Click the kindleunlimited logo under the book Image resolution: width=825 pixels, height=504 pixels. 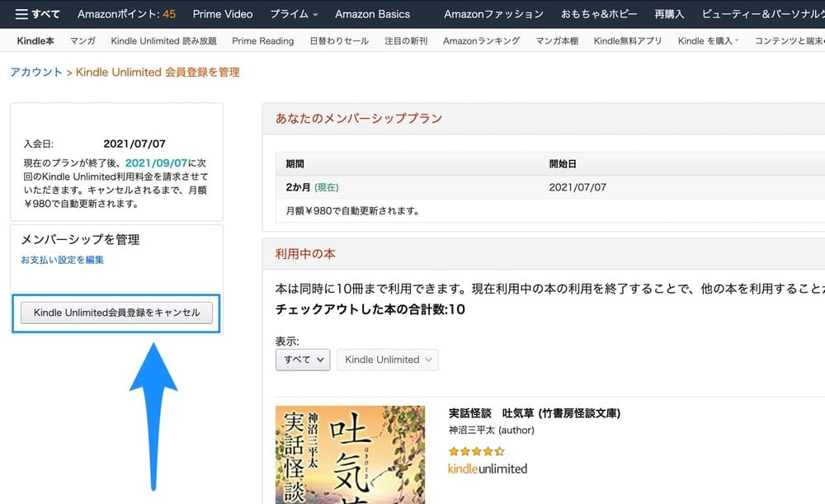point(487,469)
